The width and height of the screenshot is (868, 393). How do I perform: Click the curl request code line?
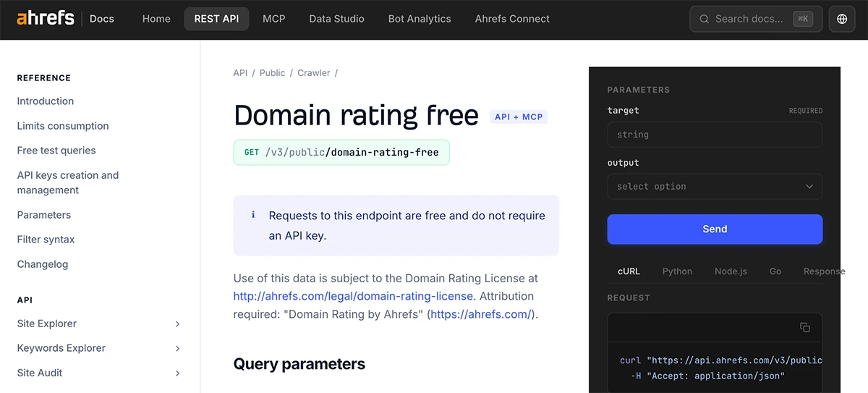tap(721, 360)
